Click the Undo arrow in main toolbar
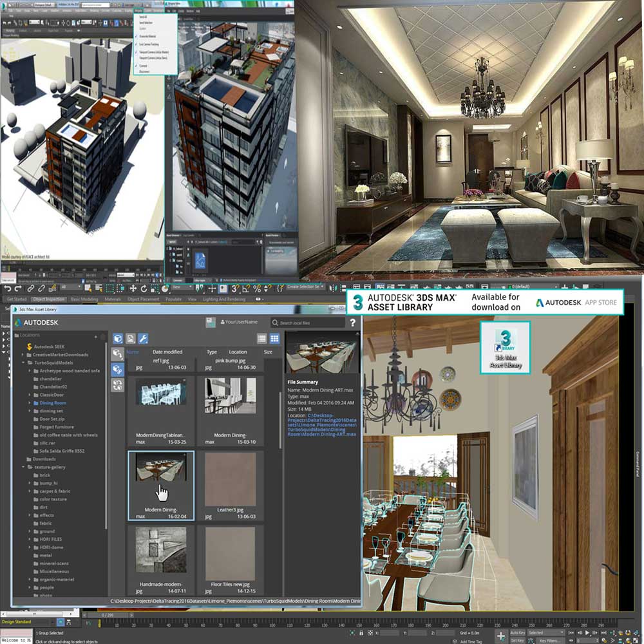This screenshot has width=644, height=644. point(7,289)
